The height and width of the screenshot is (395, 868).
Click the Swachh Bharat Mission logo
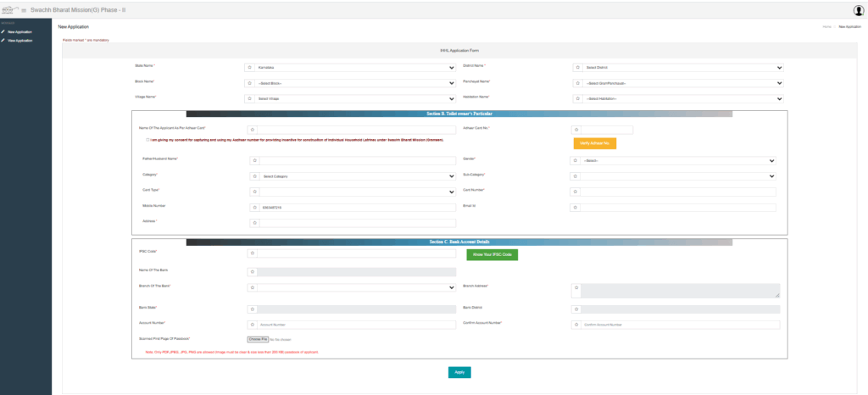(9, 10)
